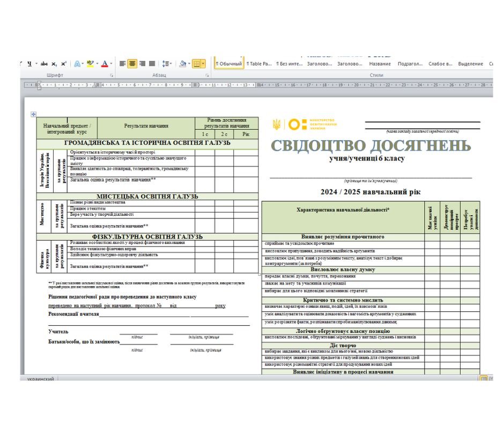Click the Рекомендації вчителя line
This screenshot has width=504, height=423.
pos(149,314)
